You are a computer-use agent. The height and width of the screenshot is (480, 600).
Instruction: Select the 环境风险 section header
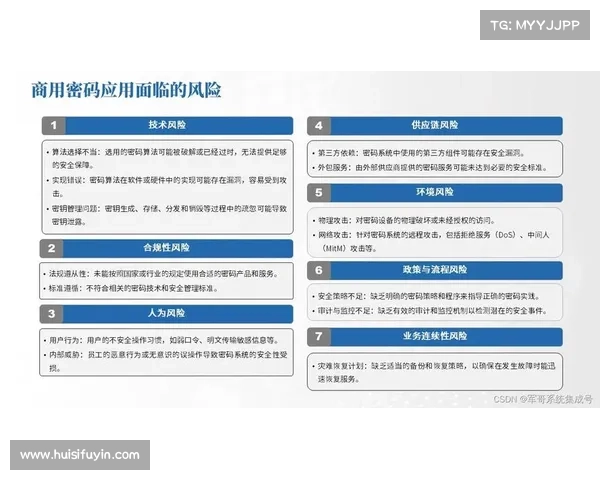(x=435, y=193)
